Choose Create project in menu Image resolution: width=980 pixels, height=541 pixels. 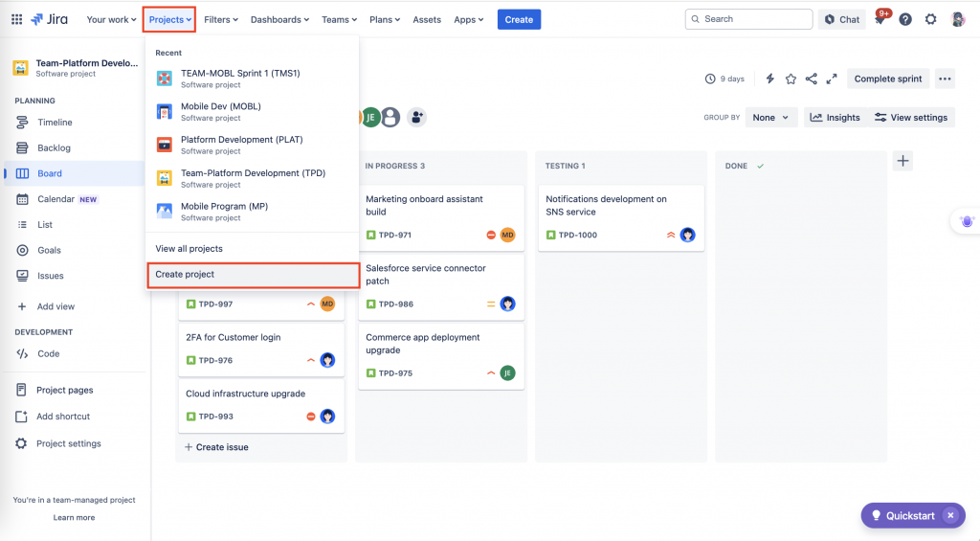[253, 275]
